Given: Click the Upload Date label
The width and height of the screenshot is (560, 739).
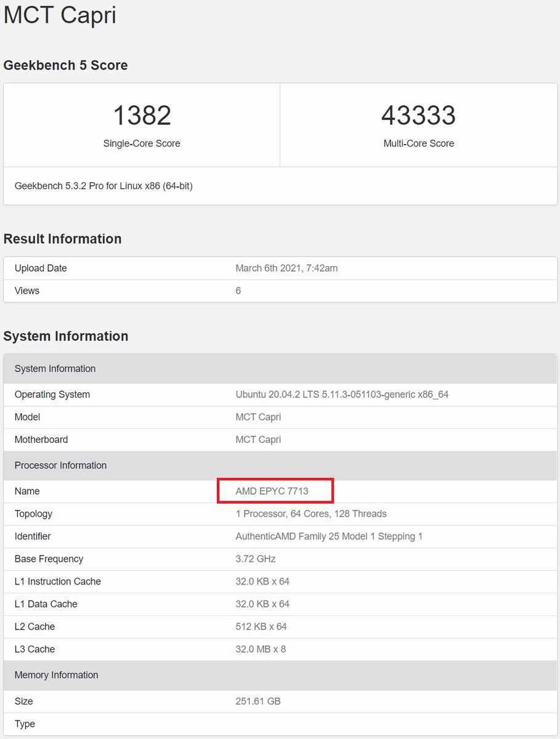Looking at the screenshot, I should [41, 268].
